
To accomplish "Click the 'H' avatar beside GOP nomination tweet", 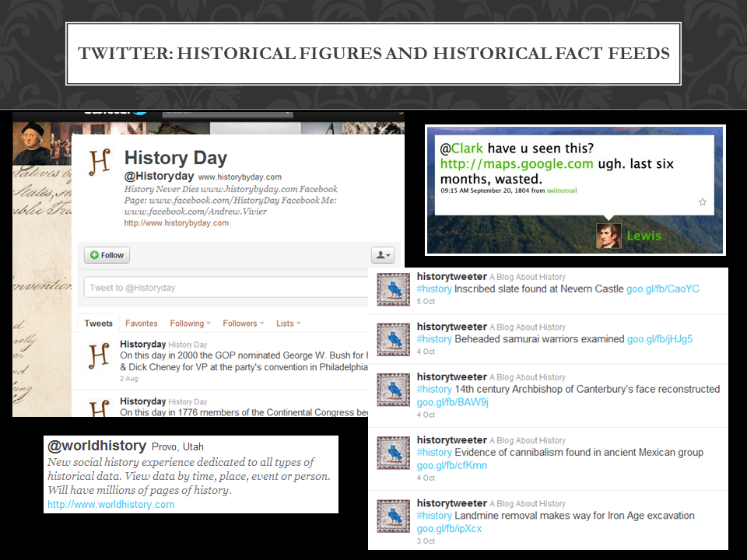I will click(99, 355).
